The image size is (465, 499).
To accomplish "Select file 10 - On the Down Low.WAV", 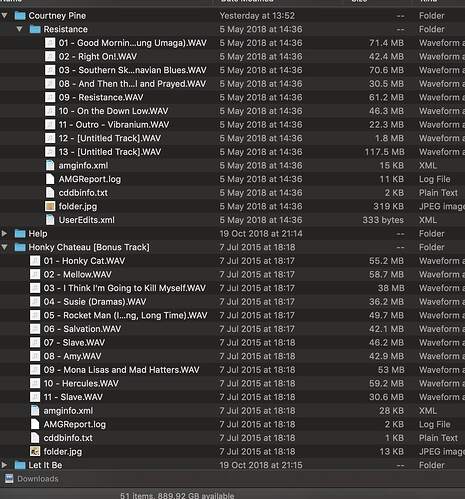I will [113, 111].
